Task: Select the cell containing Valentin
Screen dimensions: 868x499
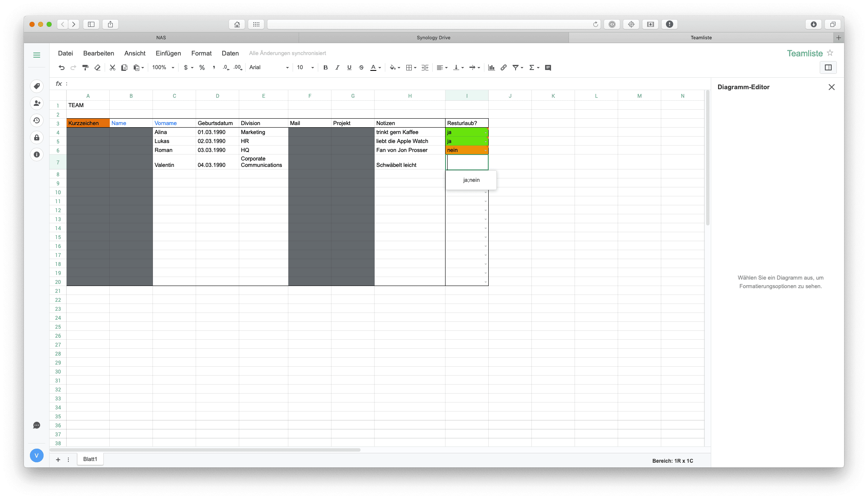Action: tap(174, 162)
